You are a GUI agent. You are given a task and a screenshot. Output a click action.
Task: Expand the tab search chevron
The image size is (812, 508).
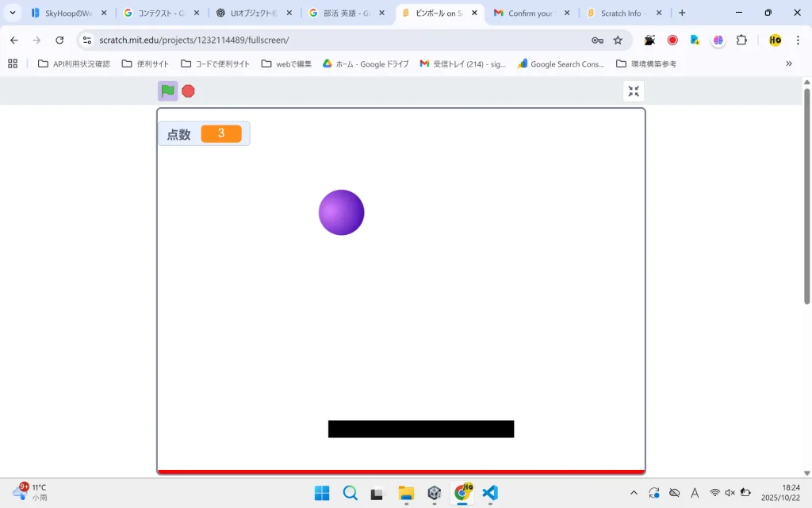click(x=13, y=13)
